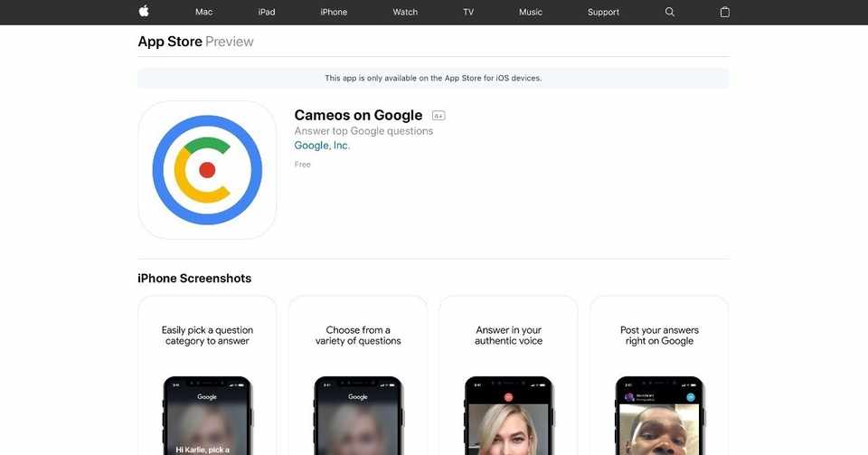Viewport: 868px width, 455px height.
Task: Open the iPad menu item
Action: 266,12
